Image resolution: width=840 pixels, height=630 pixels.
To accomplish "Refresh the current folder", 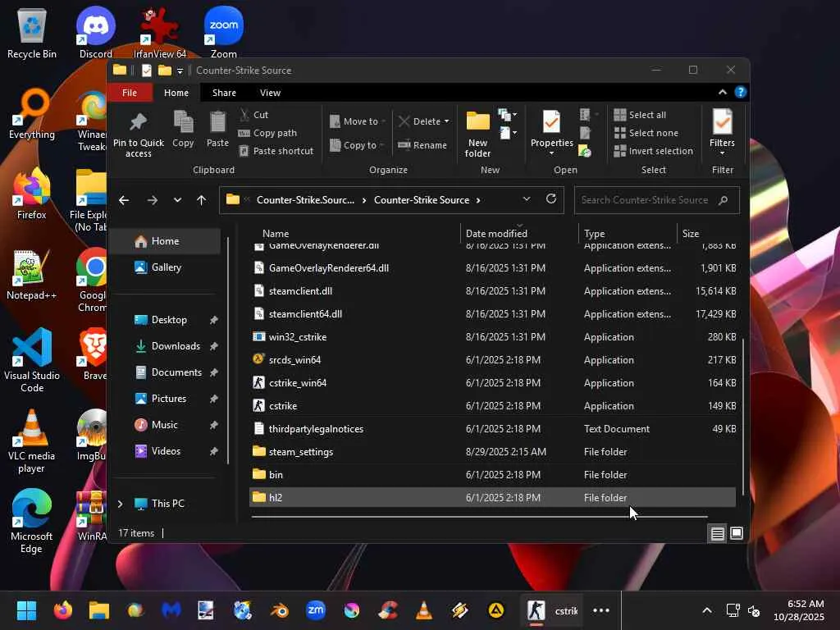I will click(551, 199).
